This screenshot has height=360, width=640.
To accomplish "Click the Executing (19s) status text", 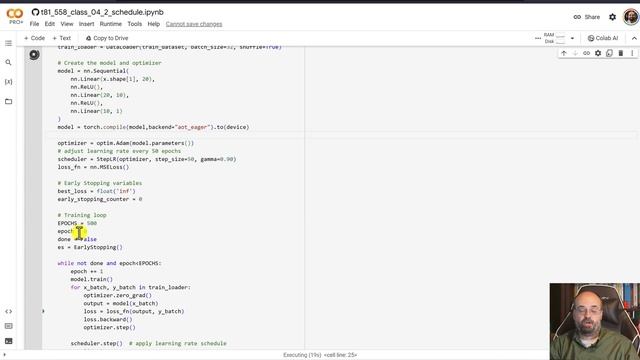I will click(320, 355).
